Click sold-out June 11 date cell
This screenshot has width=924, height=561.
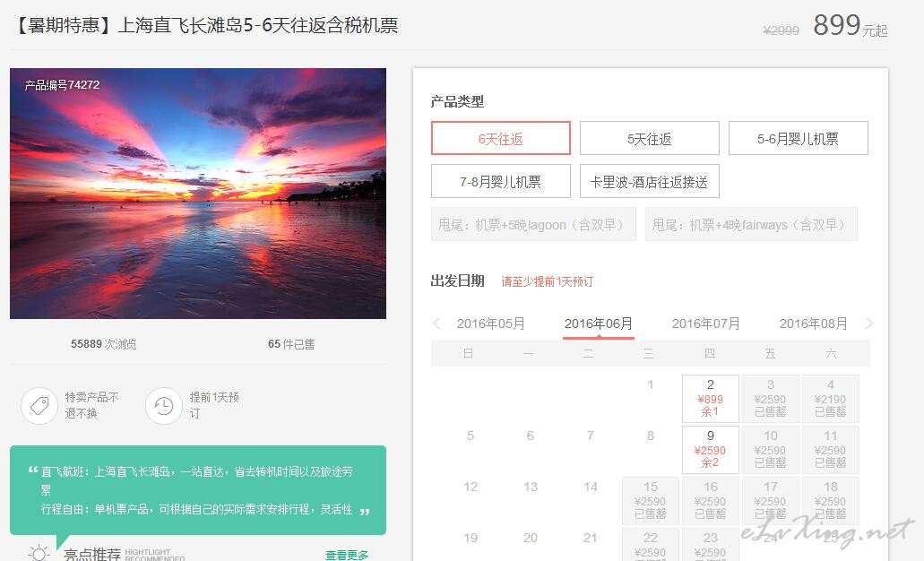pos(831,450)
